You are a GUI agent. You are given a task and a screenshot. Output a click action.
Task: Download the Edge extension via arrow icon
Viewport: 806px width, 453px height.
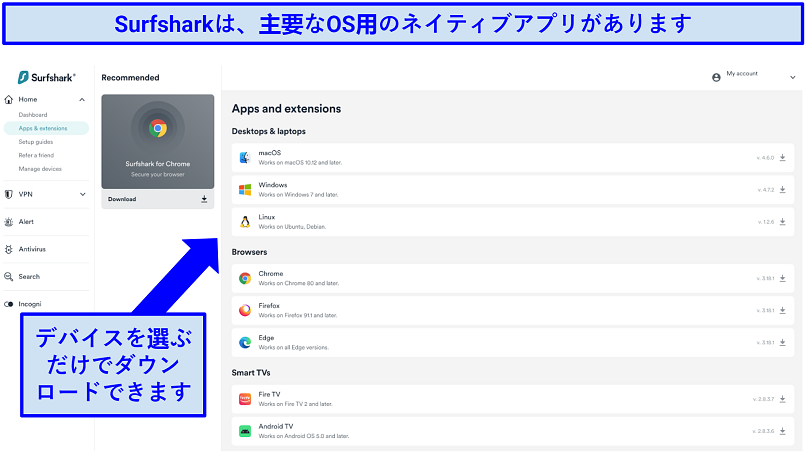pyautogui.click(x=782, y=342)
